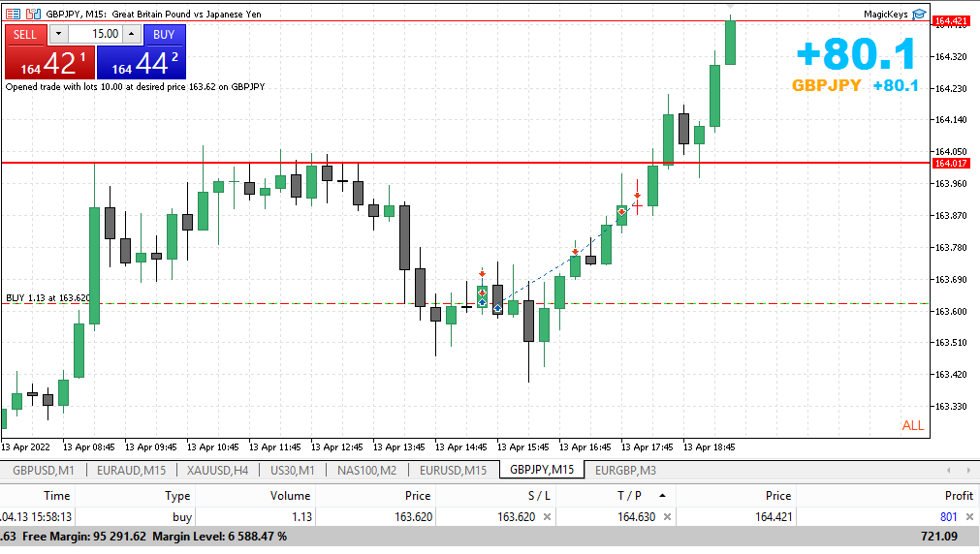Select the GBPJPY,M15 chart tab
The height and width of the screenshot is (554, 980).
(x=542, y=470)
